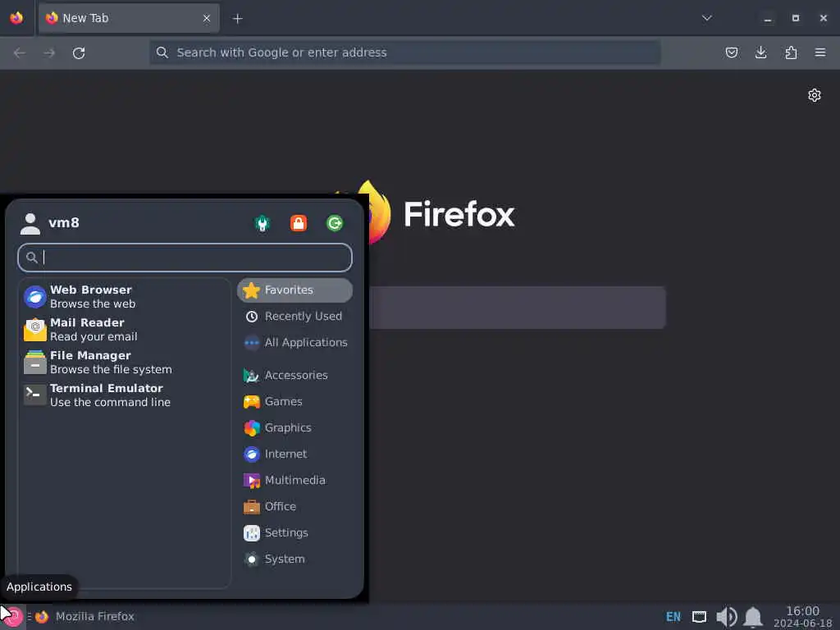840x630 pixels.
Task: Click the EN keyboard layout indicator
Action: [673, 617]
